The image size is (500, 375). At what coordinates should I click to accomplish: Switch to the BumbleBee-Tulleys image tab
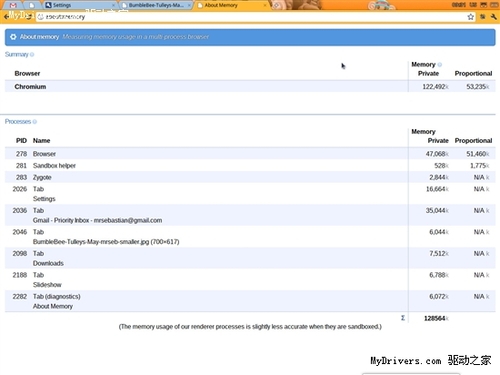point(156,5)
